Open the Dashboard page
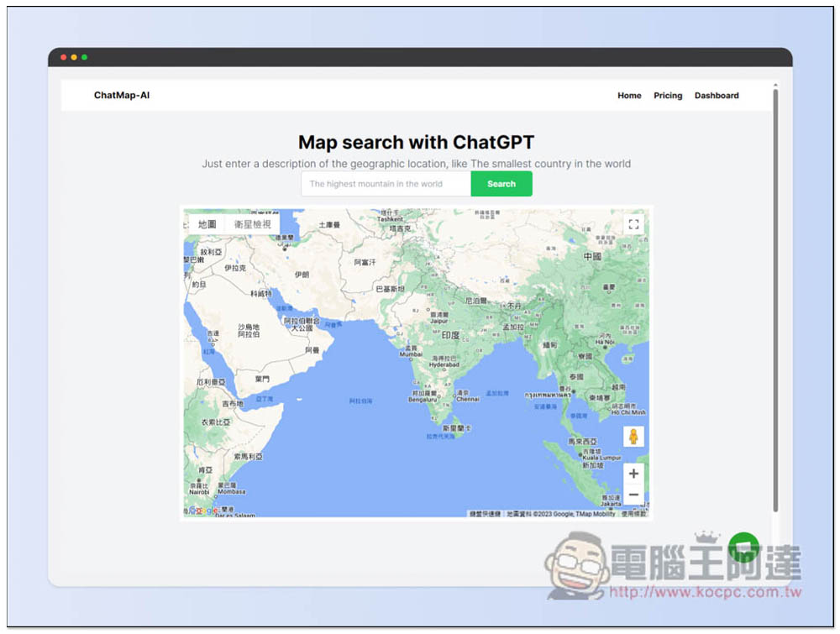Screen dimensions: 840x634 coord(717,96)
